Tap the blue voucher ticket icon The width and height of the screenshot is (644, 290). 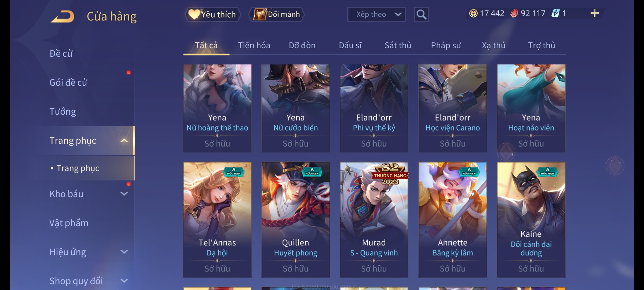tap(555, 13)
